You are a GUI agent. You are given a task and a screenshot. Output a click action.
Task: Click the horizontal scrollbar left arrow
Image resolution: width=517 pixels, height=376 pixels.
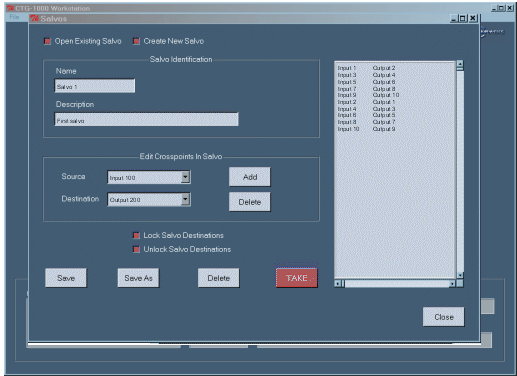coord(338,284)
